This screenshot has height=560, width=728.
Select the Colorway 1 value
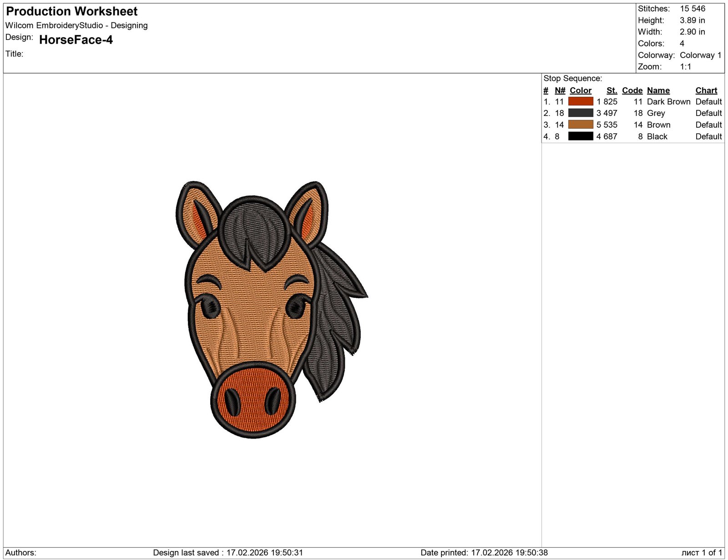coord(700,55)
